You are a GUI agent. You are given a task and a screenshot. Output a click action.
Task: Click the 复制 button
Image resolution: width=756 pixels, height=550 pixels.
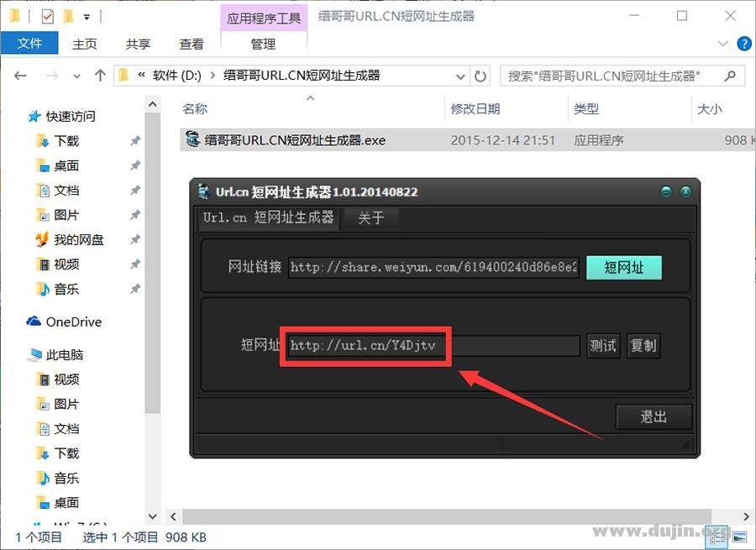[x=643, y=346]
